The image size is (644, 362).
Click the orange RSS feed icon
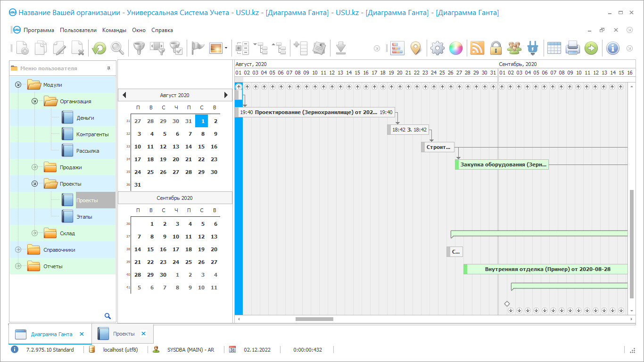pyautogui.click(x=477, y=48)
